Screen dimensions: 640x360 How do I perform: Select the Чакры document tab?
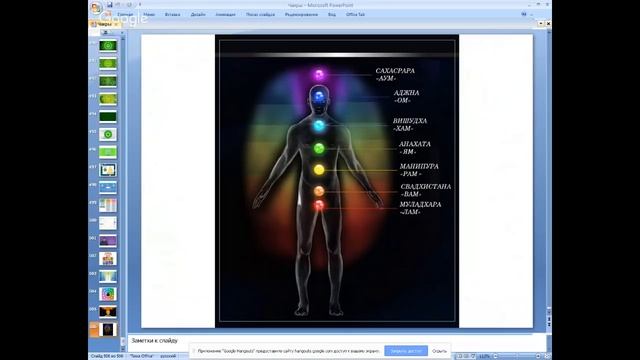(104, 24)
